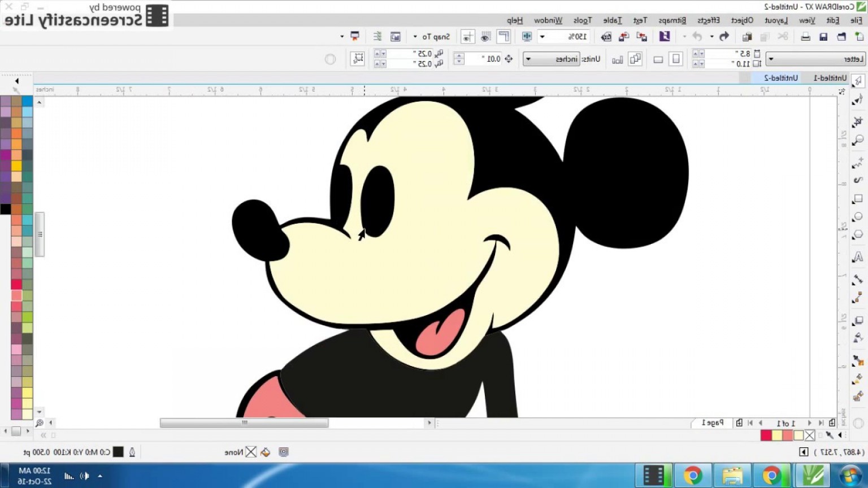Pick the black swatch in left color palette

coord(6,209)
